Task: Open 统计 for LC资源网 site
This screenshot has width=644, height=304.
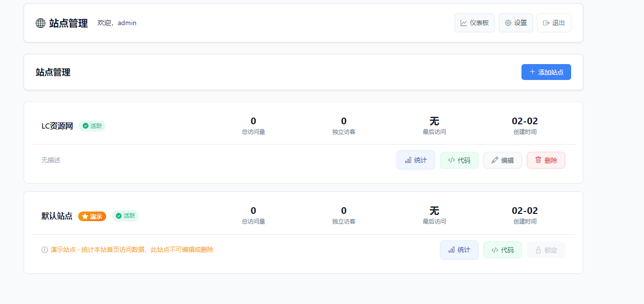Action: tap(415, 160)
